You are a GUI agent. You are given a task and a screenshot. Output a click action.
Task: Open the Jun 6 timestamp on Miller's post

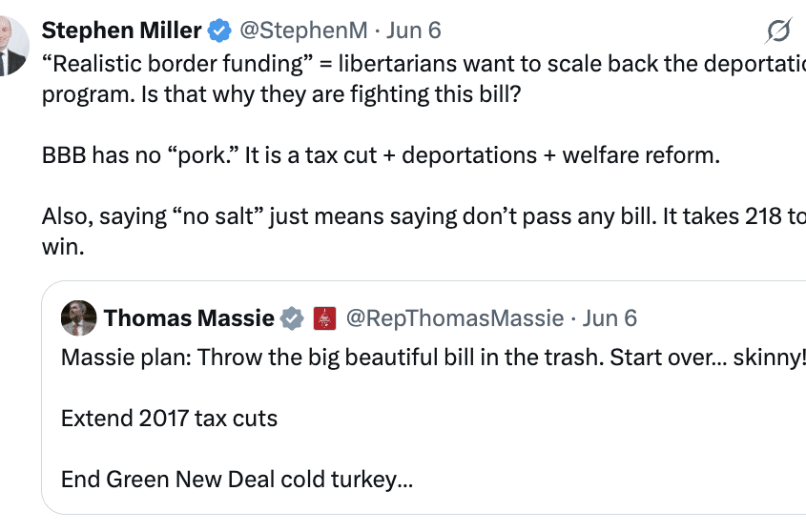(414, 31)
